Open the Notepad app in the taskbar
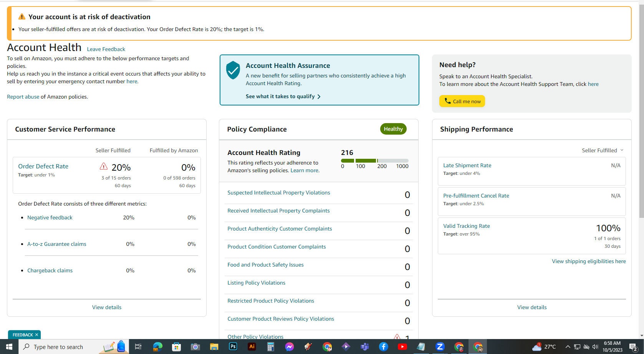The image size is (644, 354). pyautogui.click(x=421, y=347)
